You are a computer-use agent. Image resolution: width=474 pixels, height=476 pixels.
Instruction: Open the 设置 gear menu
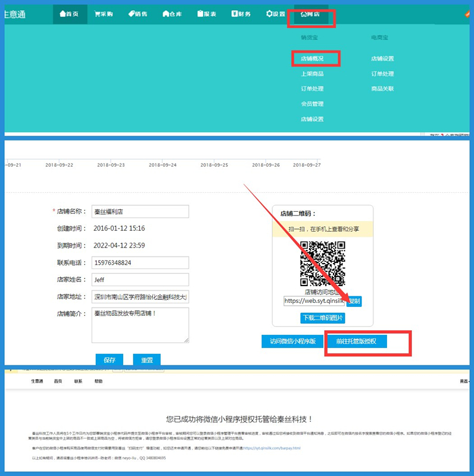pyautogui.click(x=276, y=14)
